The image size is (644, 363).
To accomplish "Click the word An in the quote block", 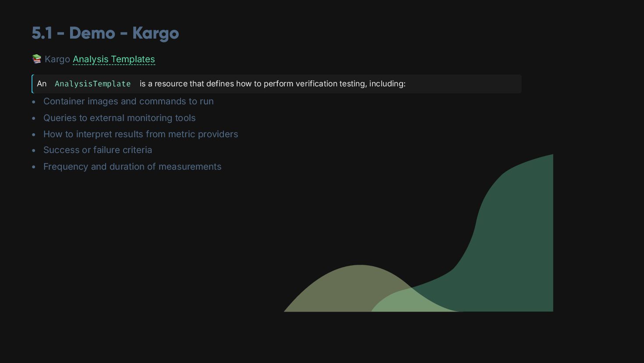I will (42, 84).
